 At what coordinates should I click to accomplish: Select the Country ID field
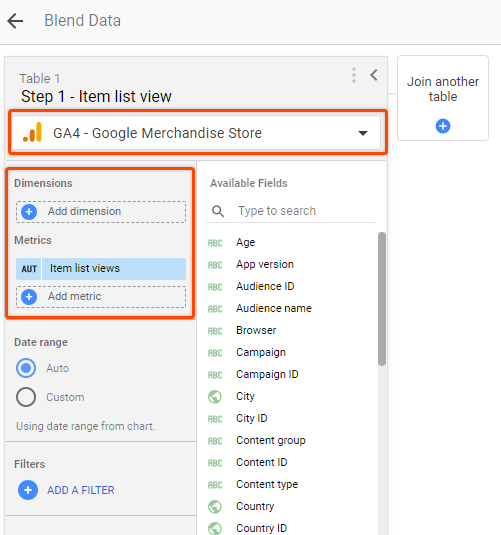pyautogui.click(x=261, y=528)
